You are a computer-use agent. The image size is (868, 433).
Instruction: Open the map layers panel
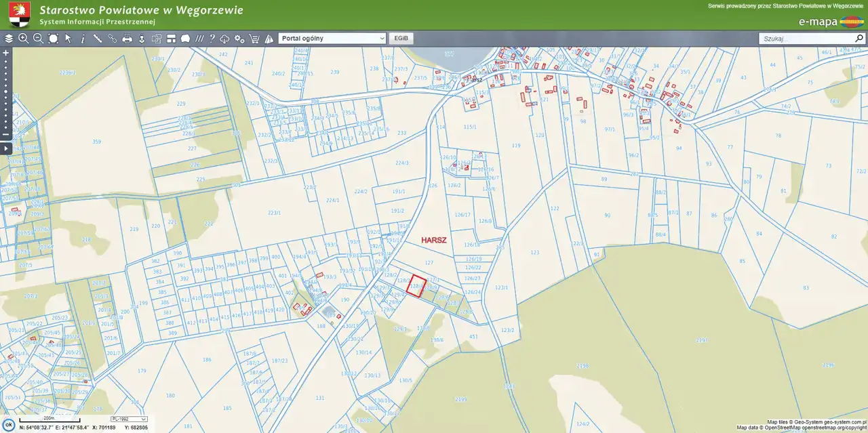coord(9,39)
